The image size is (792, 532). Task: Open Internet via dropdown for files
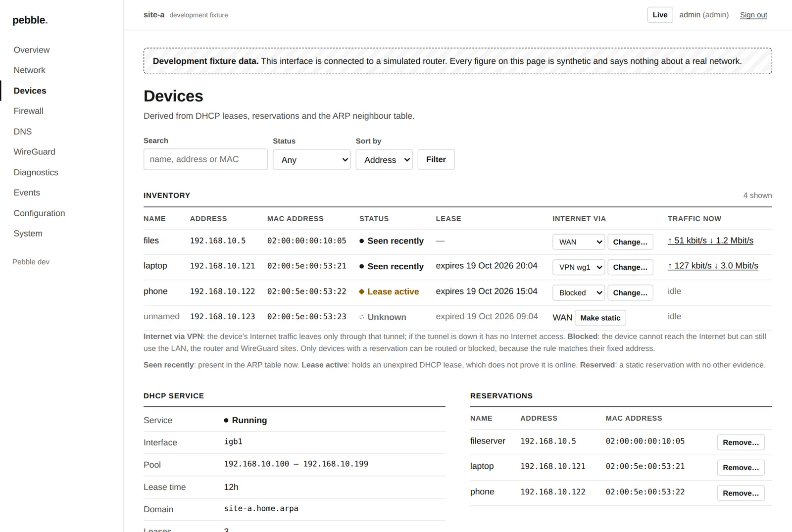coord(579,242)
